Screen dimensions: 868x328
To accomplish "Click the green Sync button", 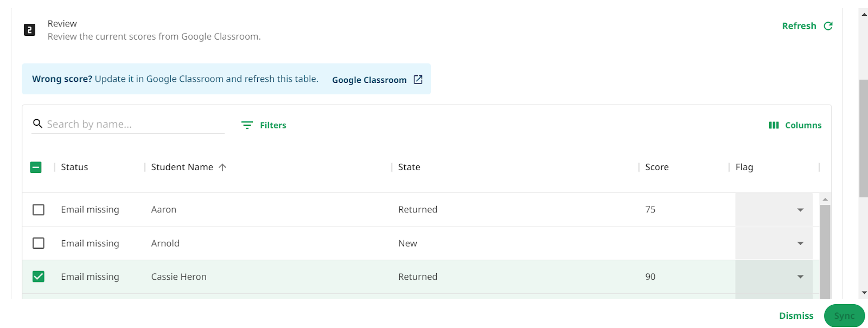I will [844, 316].
